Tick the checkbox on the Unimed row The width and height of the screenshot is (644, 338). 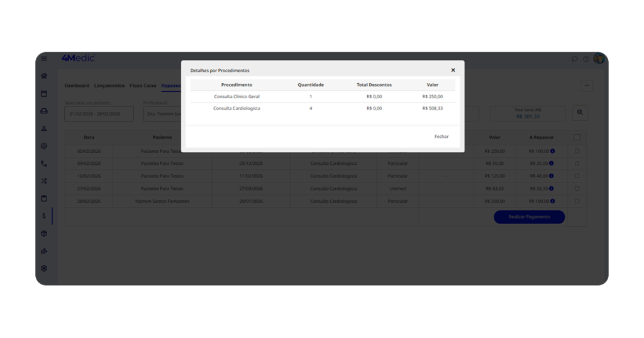click(x=577, y=189)
